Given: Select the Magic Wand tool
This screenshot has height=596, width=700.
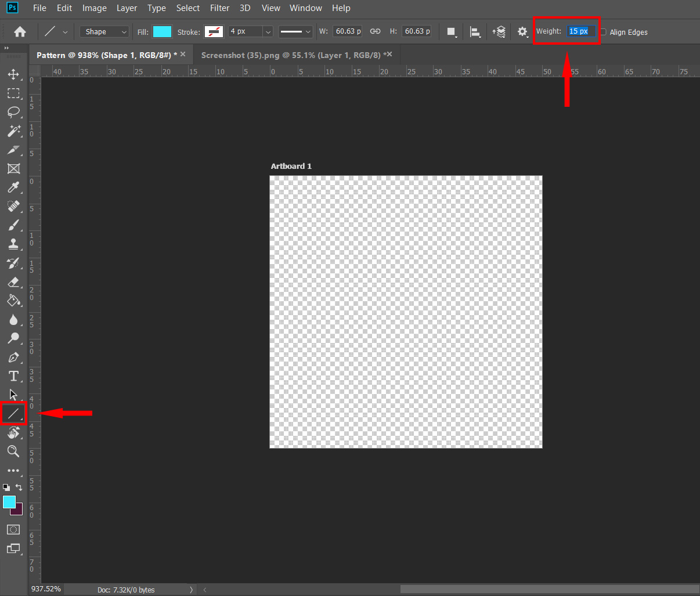Looking at the screenshot, I should [x=13, y=131].
